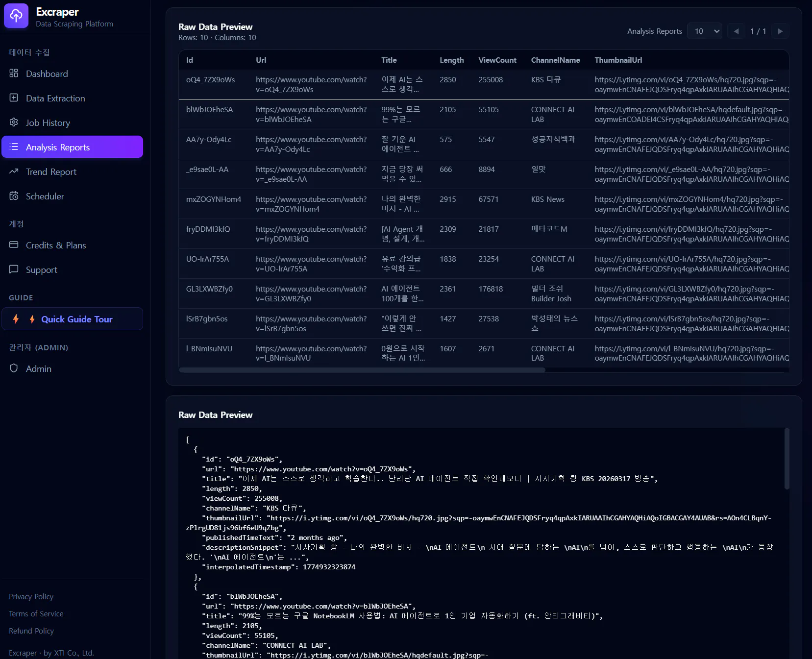The width and height of the screenshot is (812, 659).
Task: Open Data Extraction from the sidebar
Action: [x=73, y=98]
